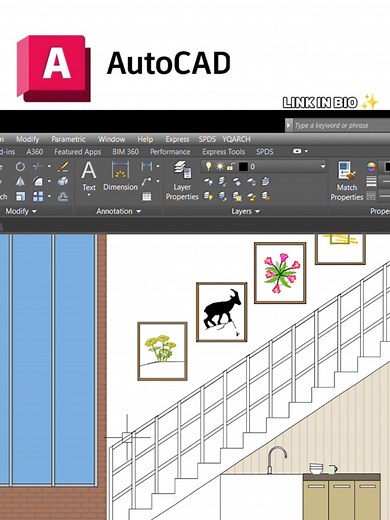390x520 pixels.
Task: Select the Rotate tool in Modify panel
Action: (x=20, y=166)
